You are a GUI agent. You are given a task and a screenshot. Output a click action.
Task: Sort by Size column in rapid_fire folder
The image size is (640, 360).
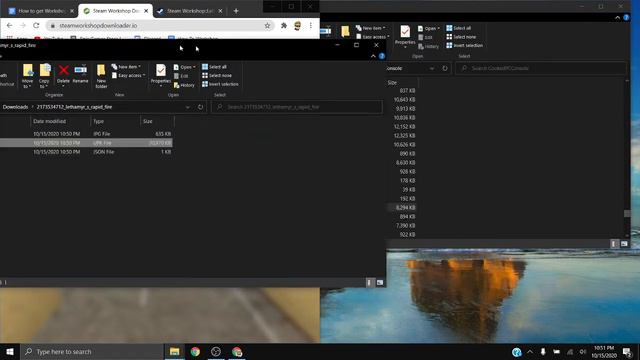[x=148, y=121]
